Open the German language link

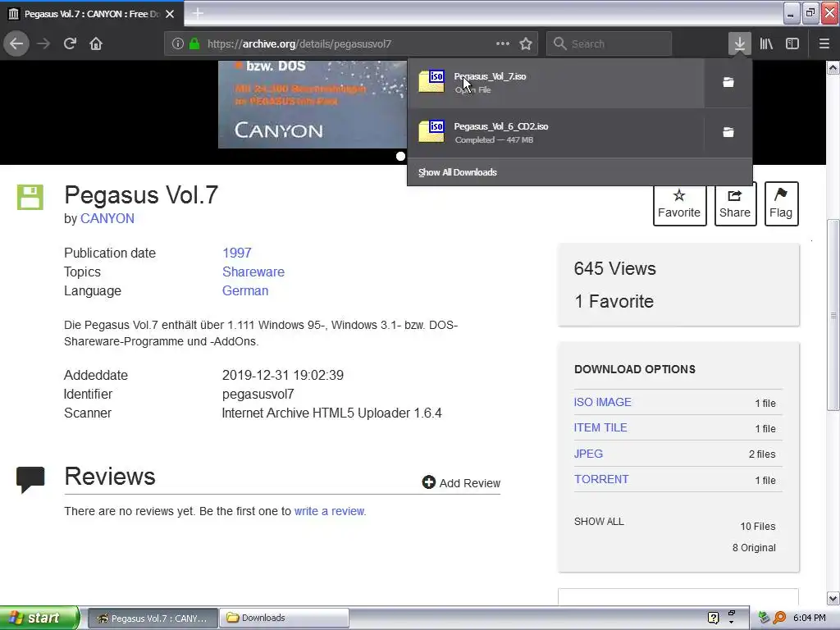(245, 291)
